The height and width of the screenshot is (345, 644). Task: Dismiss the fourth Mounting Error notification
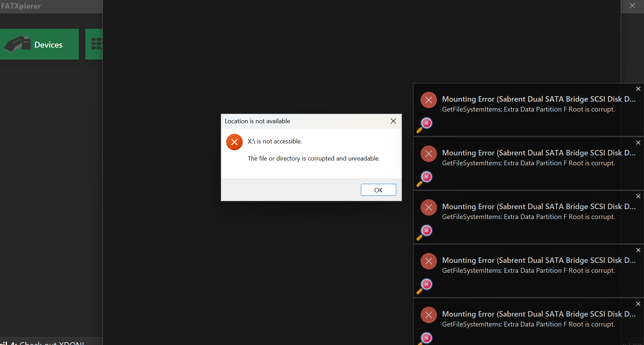click(x=638, y=250)
